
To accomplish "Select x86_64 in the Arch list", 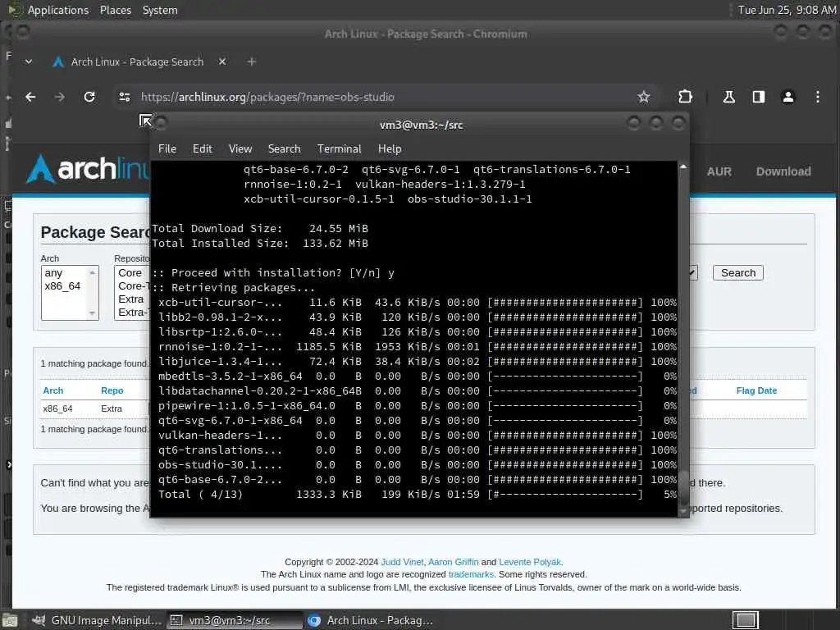I will [x=64, y=286].
